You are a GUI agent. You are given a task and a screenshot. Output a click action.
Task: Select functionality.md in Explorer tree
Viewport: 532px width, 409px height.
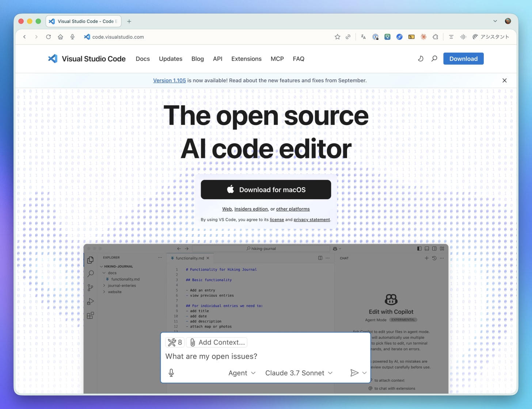(123, 279)
